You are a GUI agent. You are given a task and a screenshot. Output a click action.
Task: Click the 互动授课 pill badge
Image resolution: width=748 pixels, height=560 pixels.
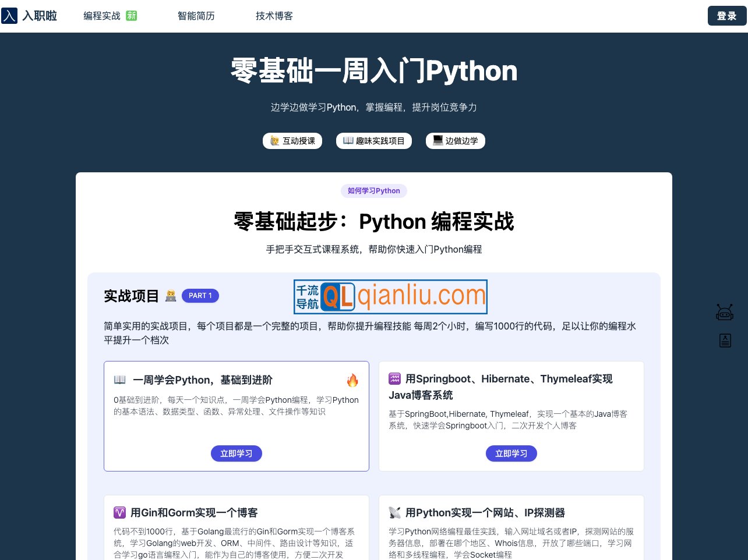point(292,140)
